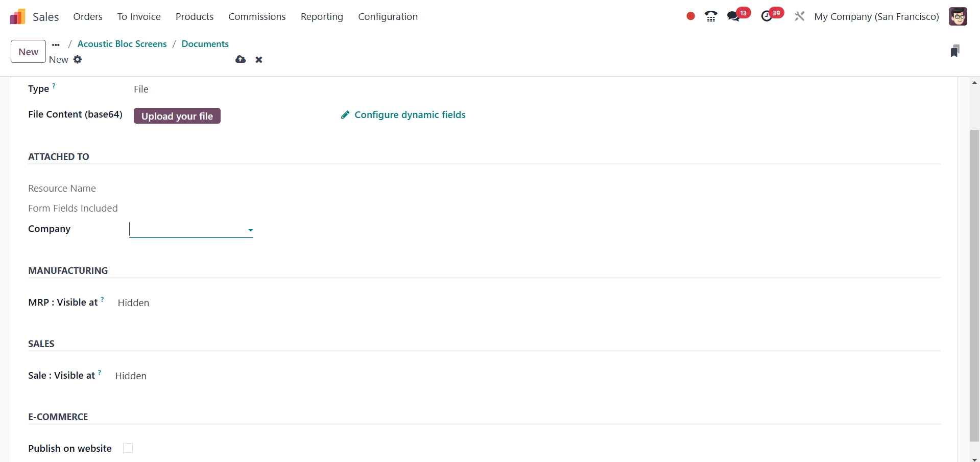
Task: Click the user avatar menu
Action: [x=958, y=16]
